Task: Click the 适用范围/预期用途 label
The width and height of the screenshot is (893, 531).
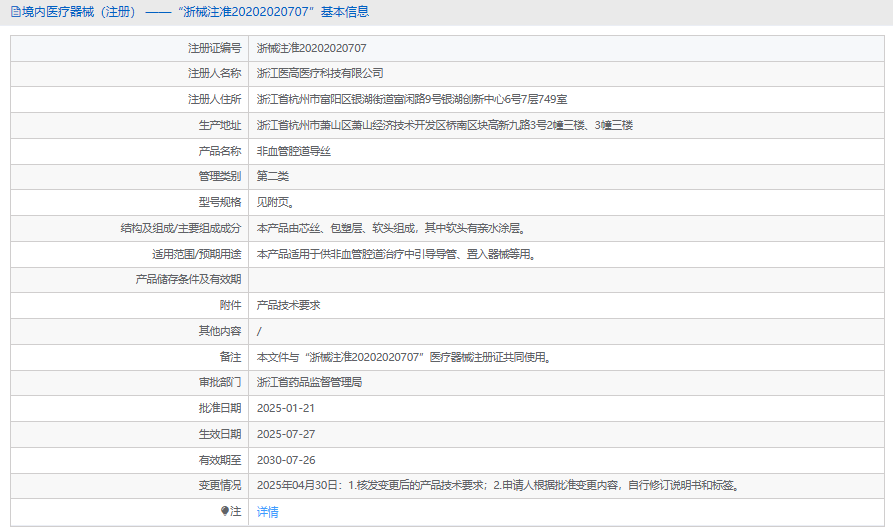Action: [196, 254]
